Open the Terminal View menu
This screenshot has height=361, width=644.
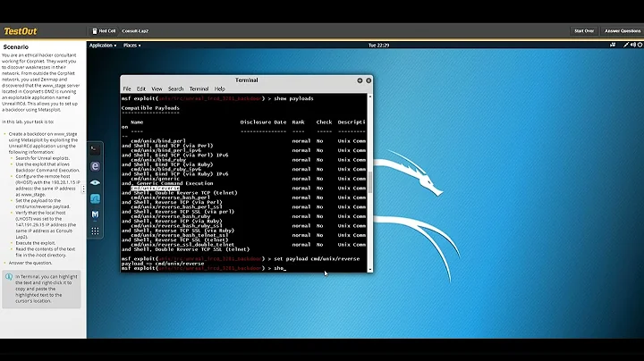pyautogui.click(x=157, y=89)
